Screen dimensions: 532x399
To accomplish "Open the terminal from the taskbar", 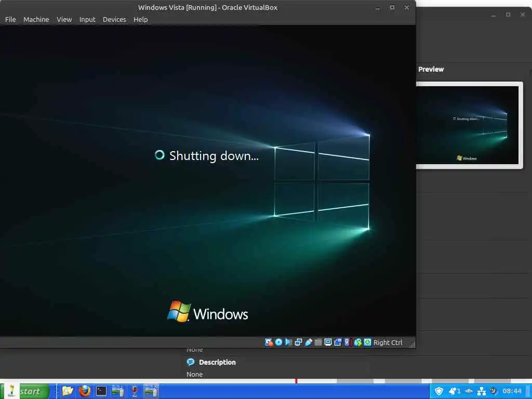I will pyautogui.click(x=101, y=391).
